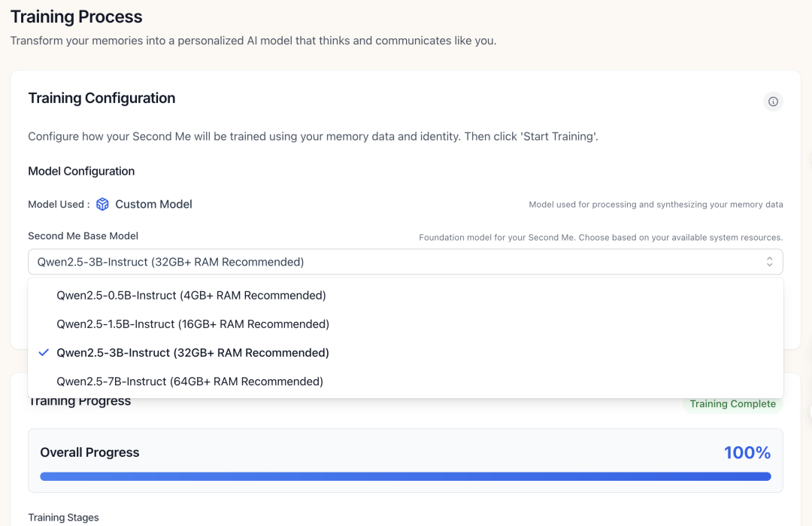Click the 'Transform your memories' subtitle
Viewport: 812px width, 526px height.
point(253,41)
